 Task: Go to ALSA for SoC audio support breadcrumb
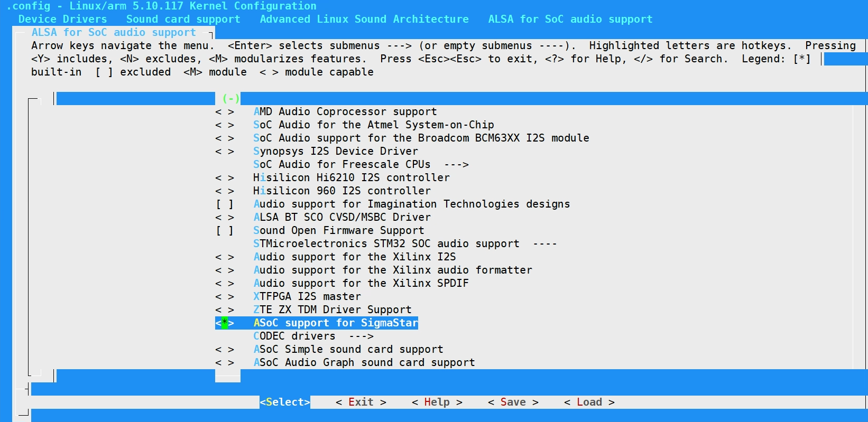tap(570, 19)
